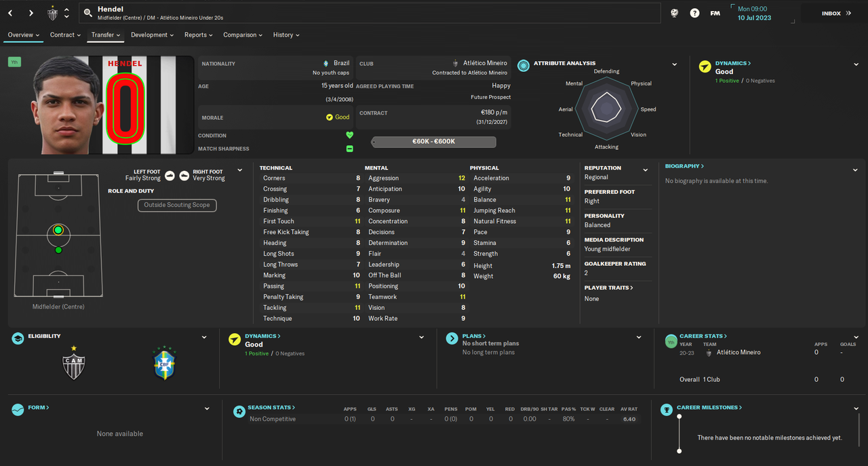Screen dimensions: 868x466
Task: Click the Outside Scouting Scope button
Action: 177,205
